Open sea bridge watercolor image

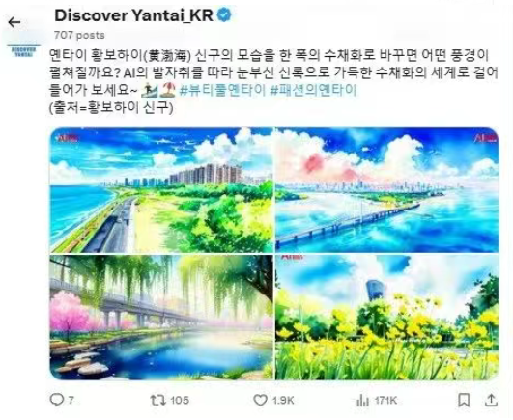point(387,190)
